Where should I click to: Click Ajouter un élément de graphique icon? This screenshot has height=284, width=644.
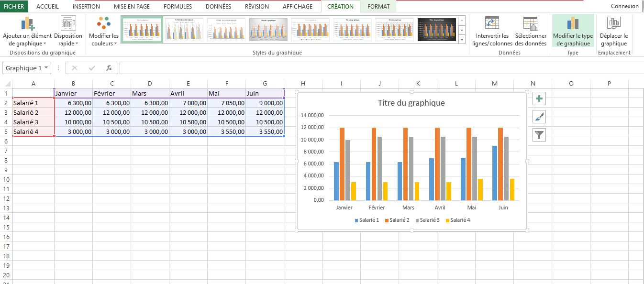point(28,23)
